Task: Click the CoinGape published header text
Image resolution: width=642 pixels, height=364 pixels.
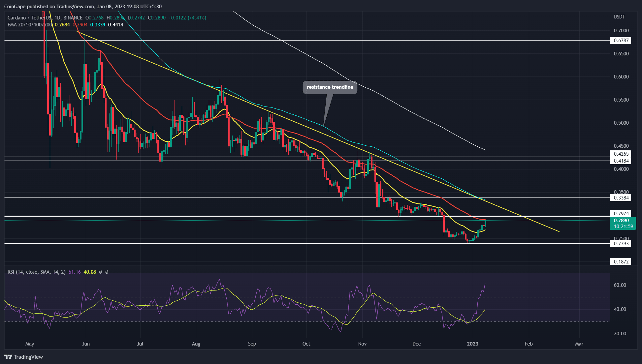Action: (83, 6)
